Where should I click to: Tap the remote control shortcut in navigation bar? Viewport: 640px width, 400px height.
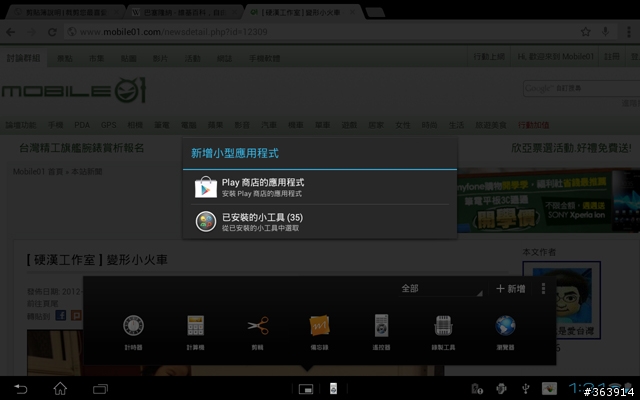click(333, 389)
